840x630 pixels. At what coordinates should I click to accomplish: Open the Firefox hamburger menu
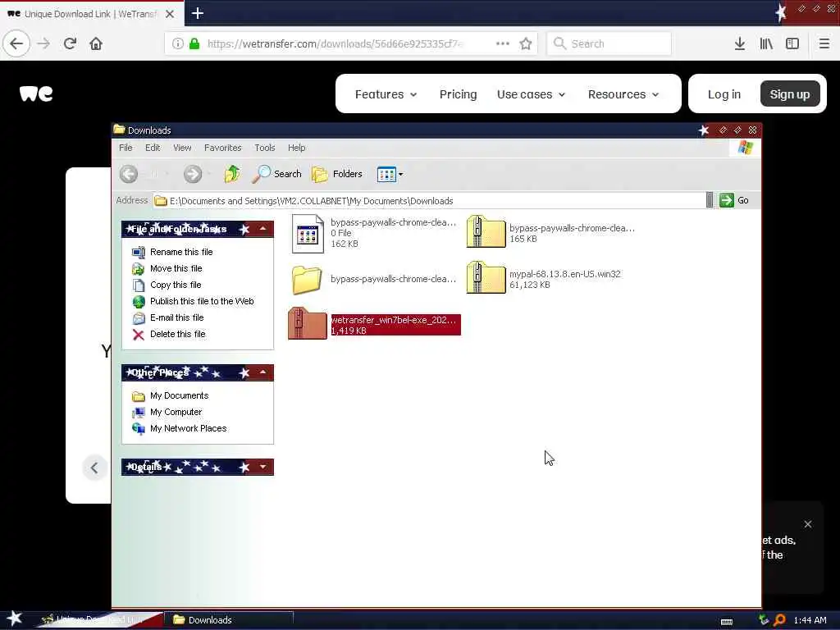pyautogui.click(x=824, y=43)
